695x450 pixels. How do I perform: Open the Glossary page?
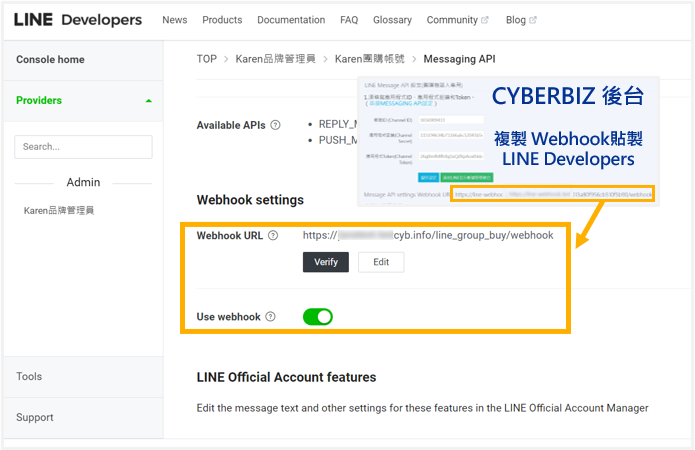392,20
